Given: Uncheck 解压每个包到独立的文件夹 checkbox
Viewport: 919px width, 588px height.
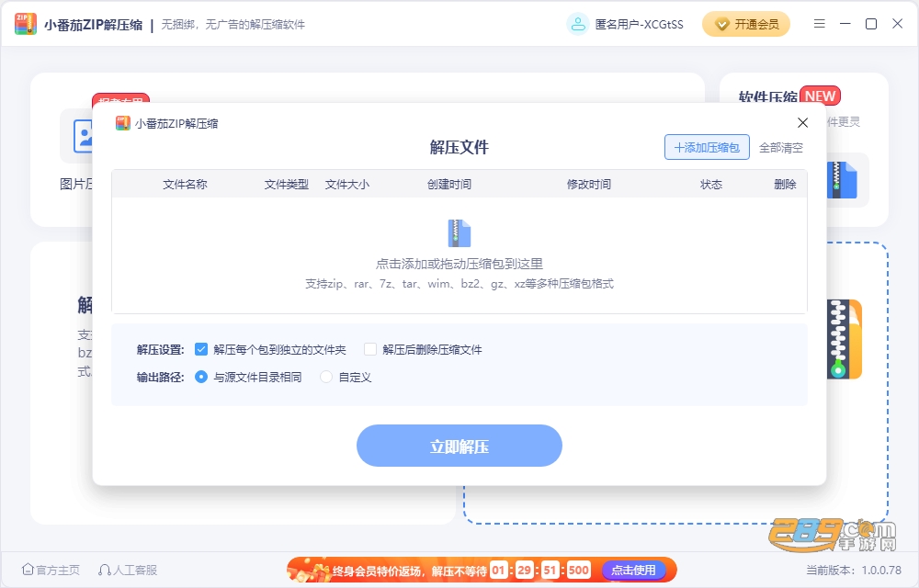Looking at the screenshot, I should pos(201,349).
